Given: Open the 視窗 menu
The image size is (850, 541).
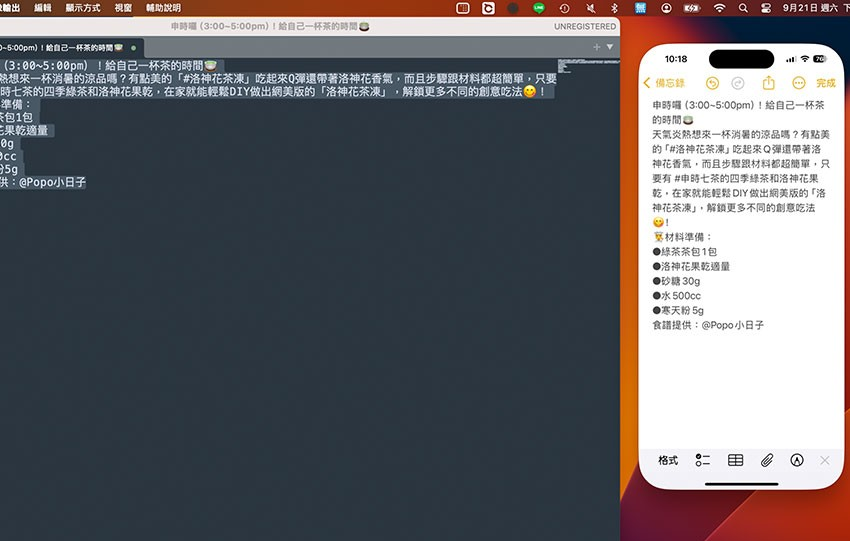Looking at the screenshot, I should (x=123, y=8).
